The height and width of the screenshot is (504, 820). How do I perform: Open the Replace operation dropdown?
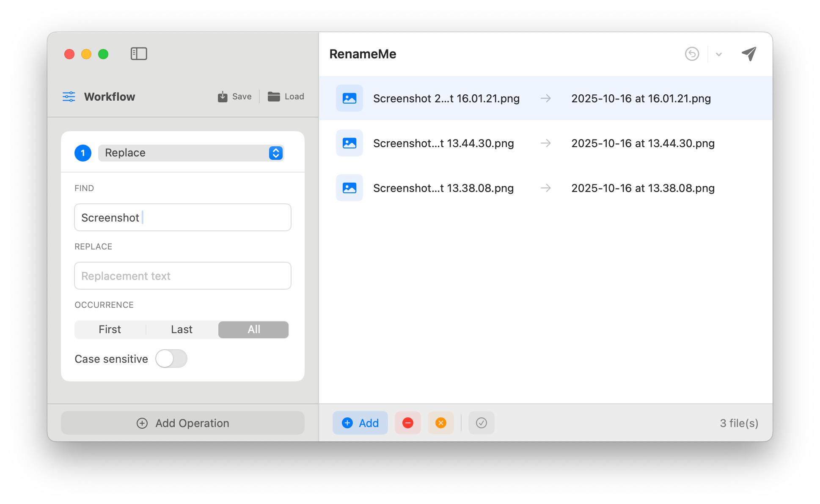pos(191,153)
